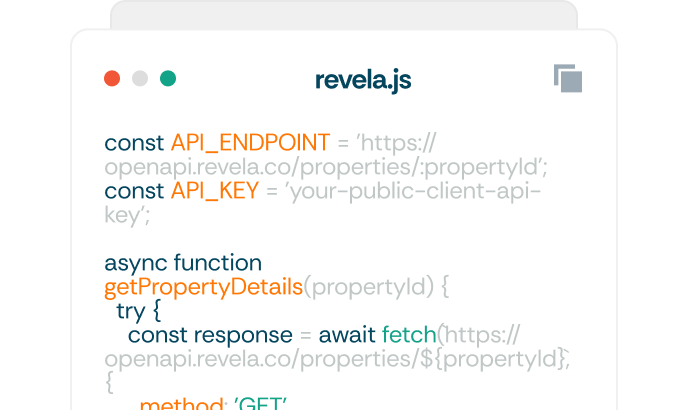Click the green fetch keyword

pos(409,335)
